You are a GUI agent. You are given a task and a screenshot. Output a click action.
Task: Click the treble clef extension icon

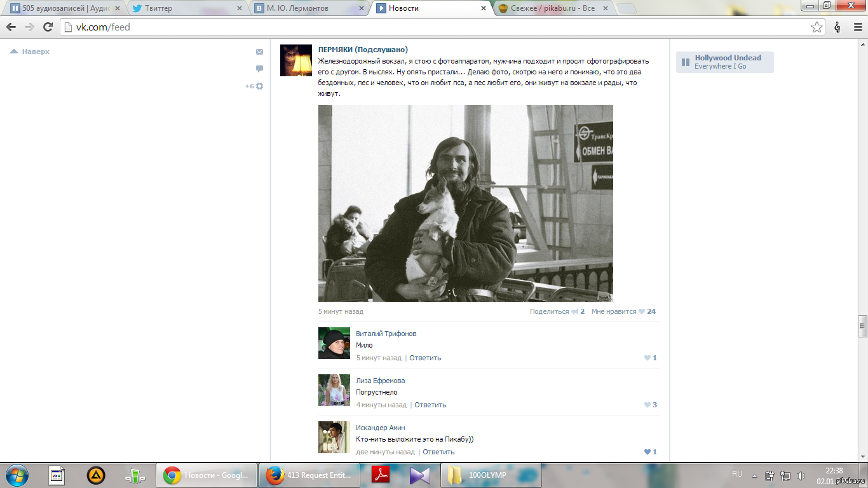pyautogui.click(x=837, y=27)
